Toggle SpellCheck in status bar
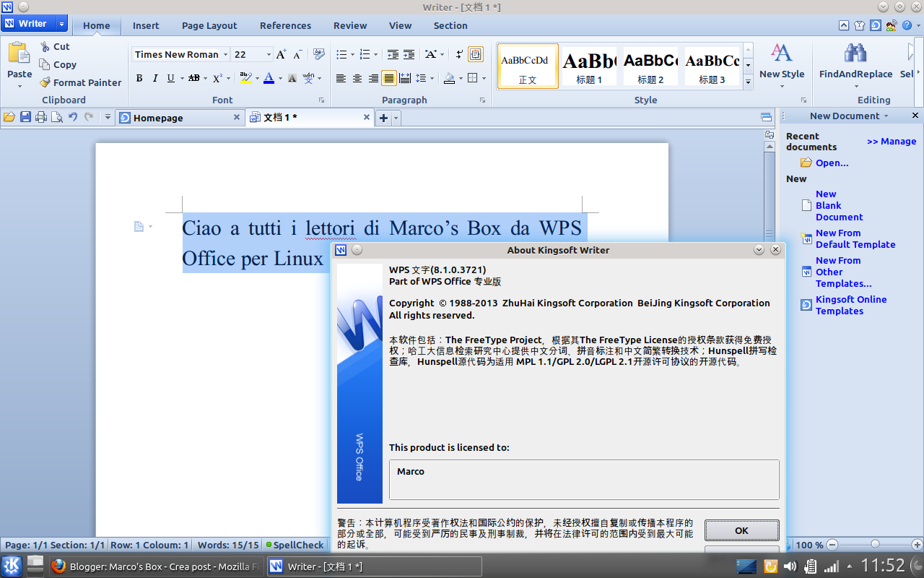 click(295, 545)
